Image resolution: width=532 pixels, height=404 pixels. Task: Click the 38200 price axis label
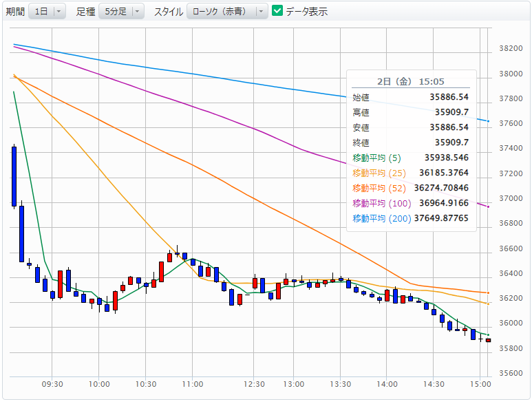click(510, 49)
